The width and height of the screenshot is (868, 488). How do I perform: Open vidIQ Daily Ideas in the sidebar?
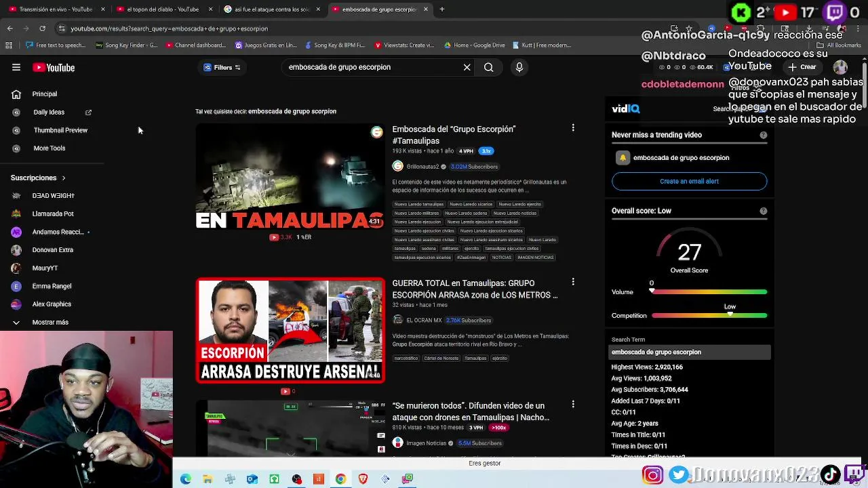click(49, 113)
